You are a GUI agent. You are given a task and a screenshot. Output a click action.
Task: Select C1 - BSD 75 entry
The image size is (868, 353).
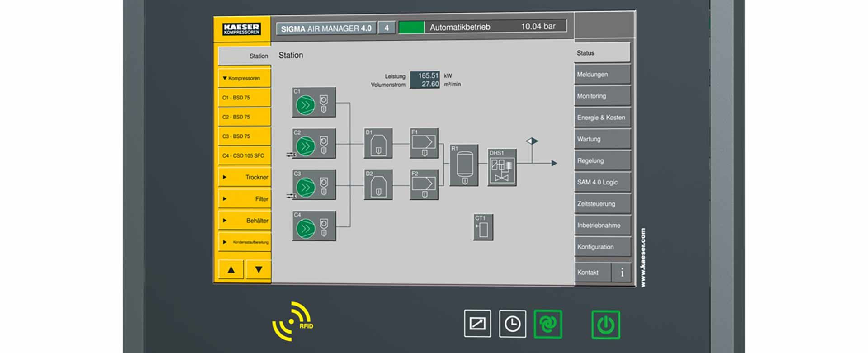(245, 98)
